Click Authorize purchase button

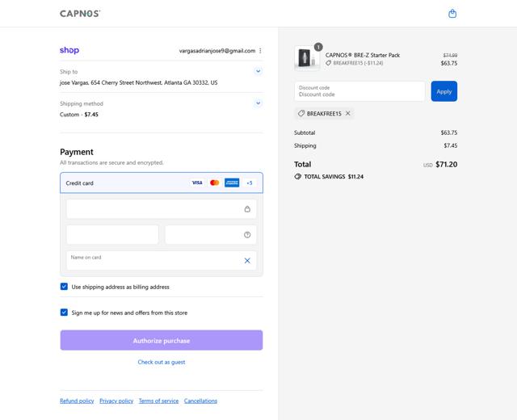pyautogui.click(x=162, y=340)
